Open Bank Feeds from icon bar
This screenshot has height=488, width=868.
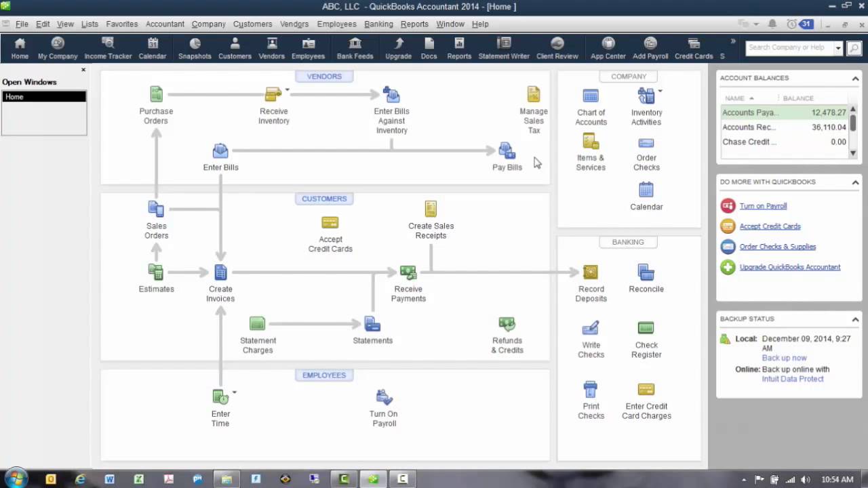click(x=355, y=49)
